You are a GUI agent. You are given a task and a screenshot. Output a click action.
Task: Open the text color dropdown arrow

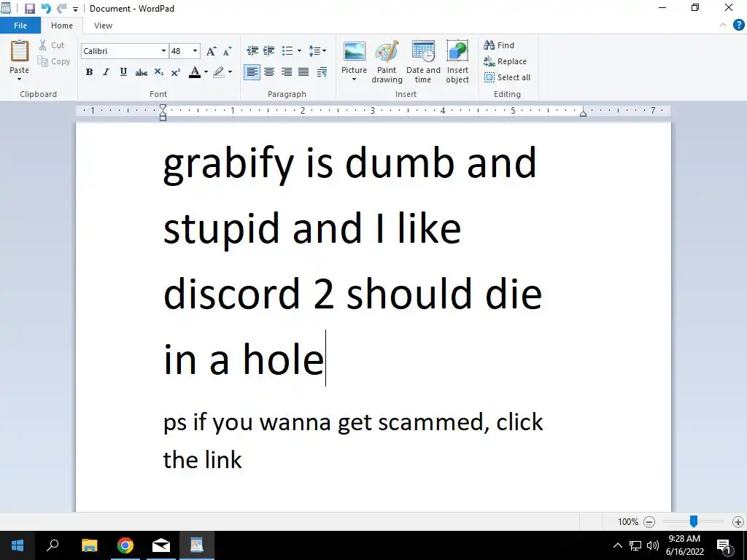(206, 72)
